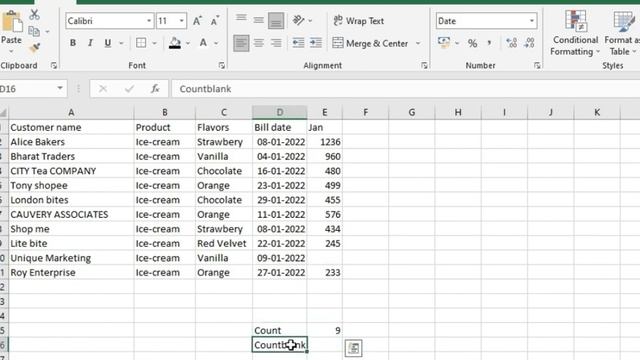This screenshot has width=640, height=360.
Task: Open underline style dropdown arrow
Action: [121, 43]
